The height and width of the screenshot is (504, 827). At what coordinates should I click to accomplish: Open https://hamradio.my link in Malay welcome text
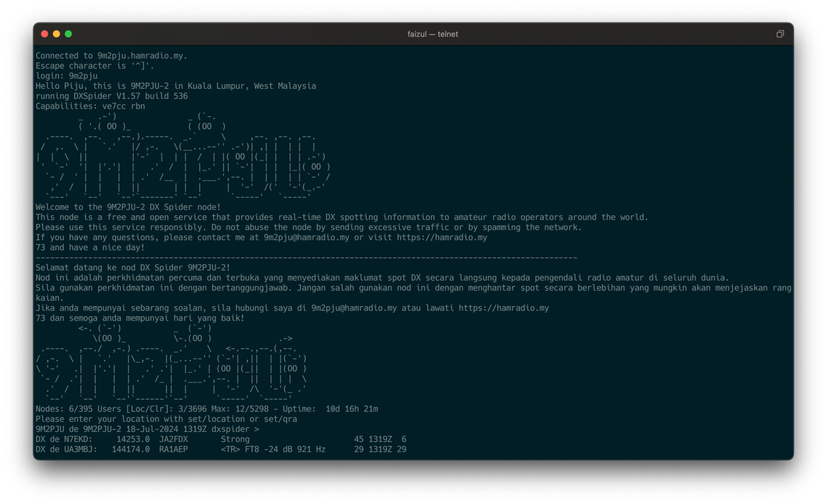(503, 308)
